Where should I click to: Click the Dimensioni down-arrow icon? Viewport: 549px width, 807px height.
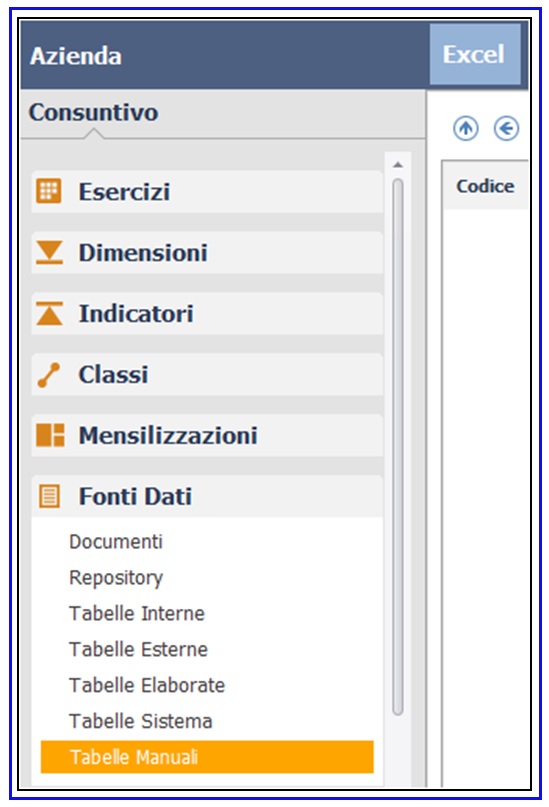tap(49, 252)
